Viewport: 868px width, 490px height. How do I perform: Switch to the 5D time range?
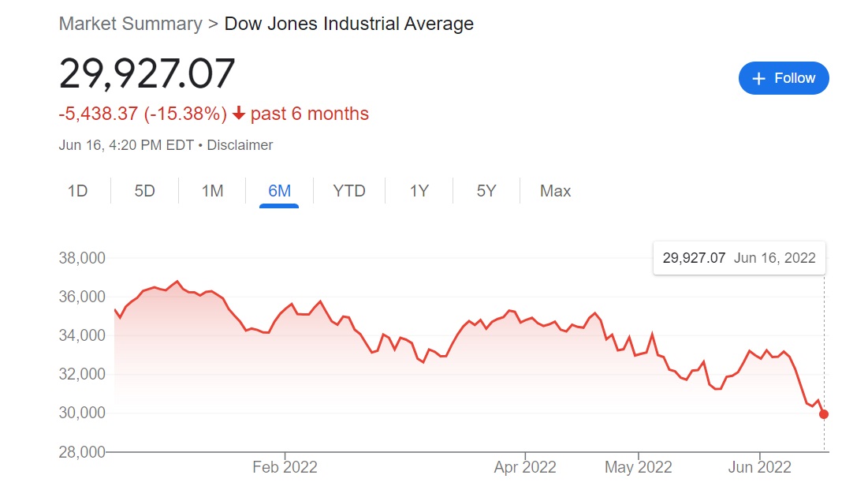pos(145,191)
